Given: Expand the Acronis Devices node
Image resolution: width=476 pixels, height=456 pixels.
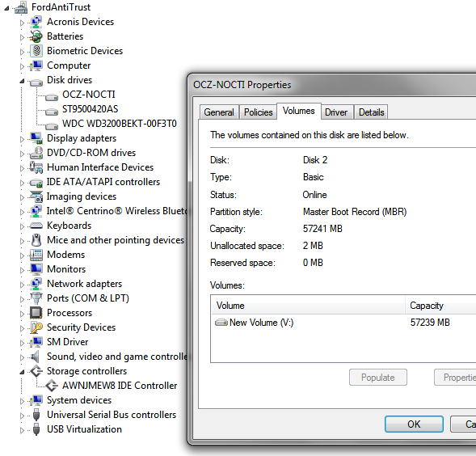Looking at the screenshot, I should 22,23.
